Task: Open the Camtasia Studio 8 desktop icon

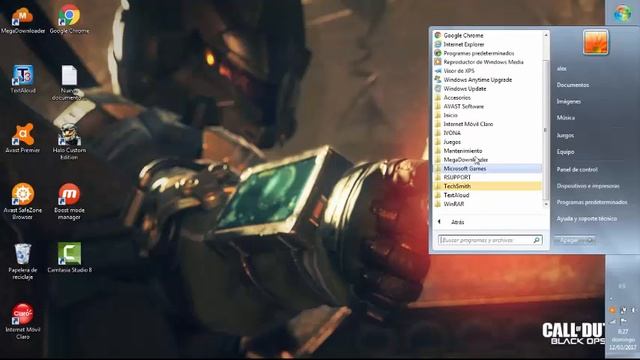Action: pyautogui.click(x=69, y=258)
